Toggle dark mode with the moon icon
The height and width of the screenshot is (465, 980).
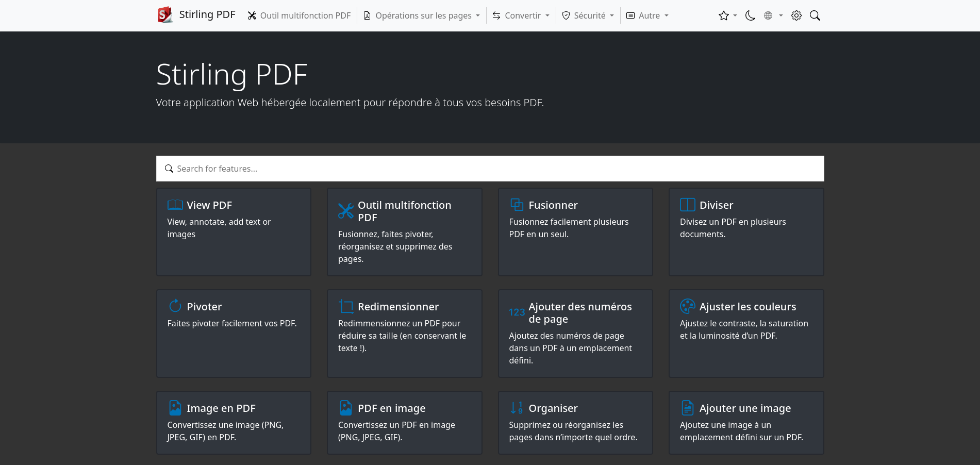(x=749, y=15)
